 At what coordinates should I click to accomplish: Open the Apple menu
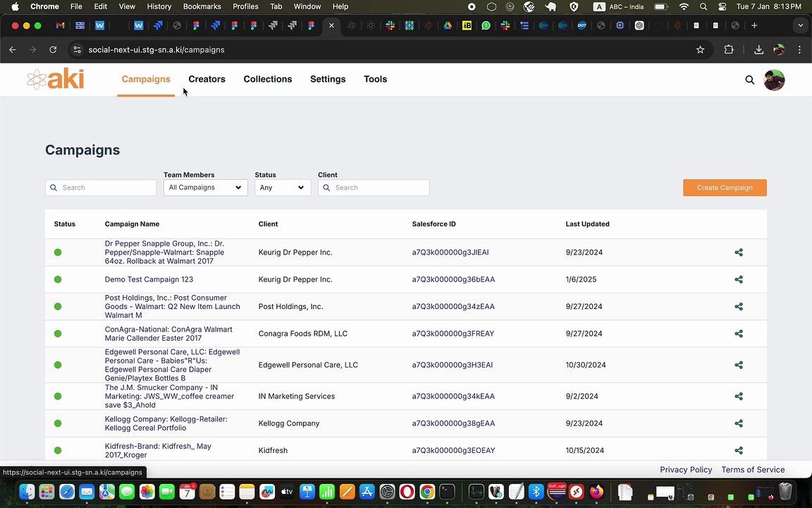coord(15,7)
